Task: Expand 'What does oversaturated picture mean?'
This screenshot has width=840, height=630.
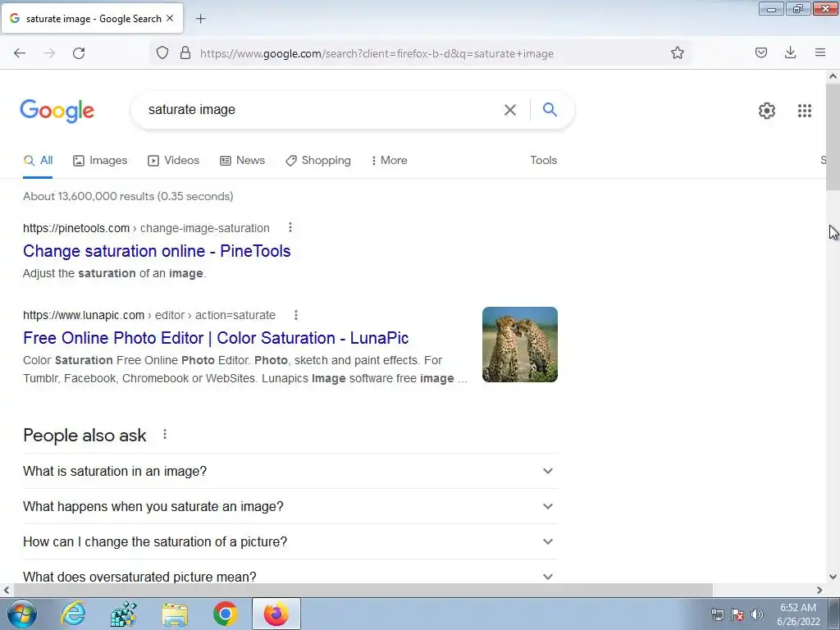Action: 290,573
